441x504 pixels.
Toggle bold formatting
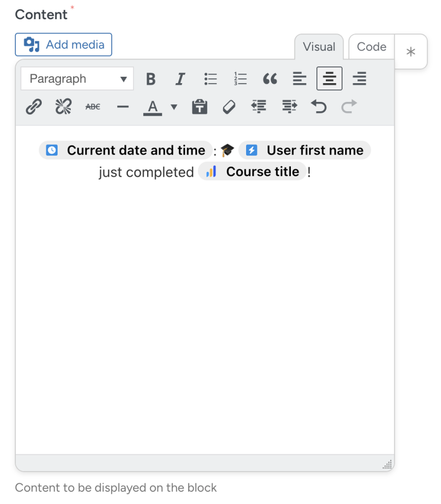[x=151, y=78]
